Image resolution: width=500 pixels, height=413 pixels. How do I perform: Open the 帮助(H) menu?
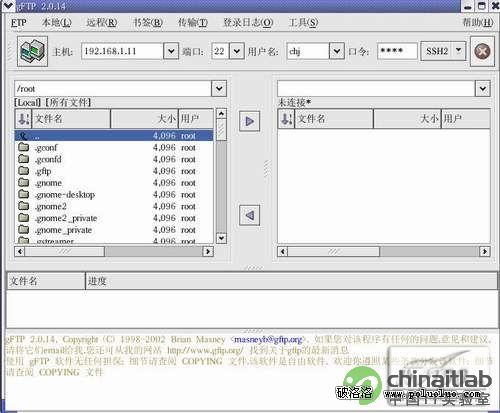478,23
